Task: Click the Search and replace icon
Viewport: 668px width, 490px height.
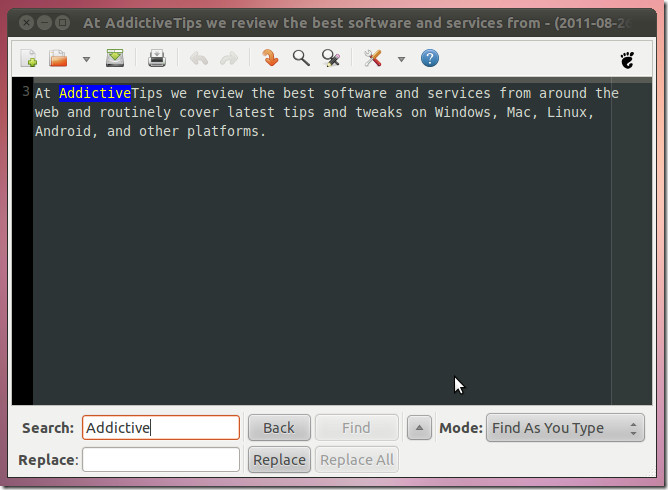Action: [331, 58]
